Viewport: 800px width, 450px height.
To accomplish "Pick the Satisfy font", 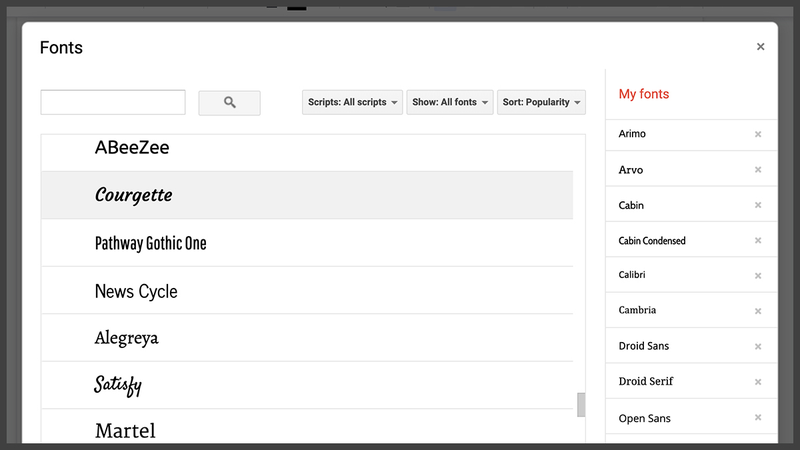I will pos(307,385).
